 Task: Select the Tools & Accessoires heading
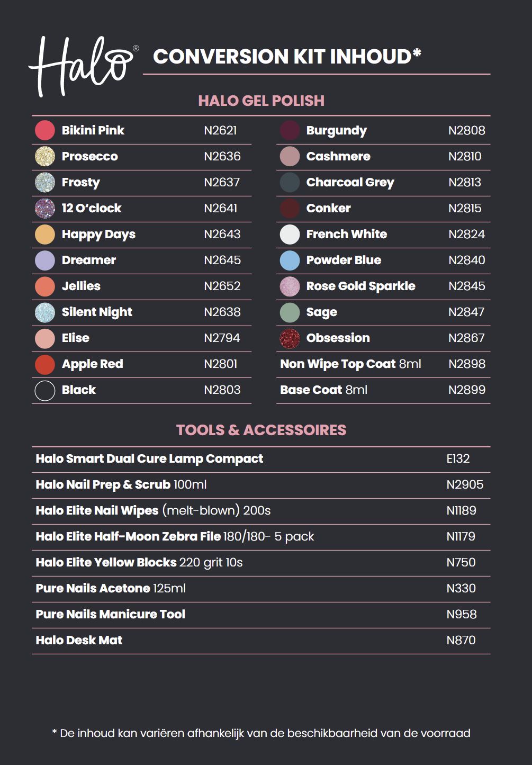[261, 430]
